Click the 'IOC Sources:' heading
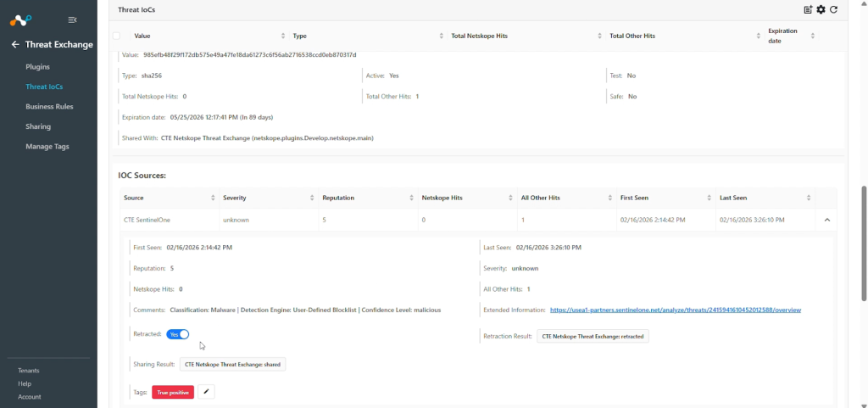 (x=142, y=176)
